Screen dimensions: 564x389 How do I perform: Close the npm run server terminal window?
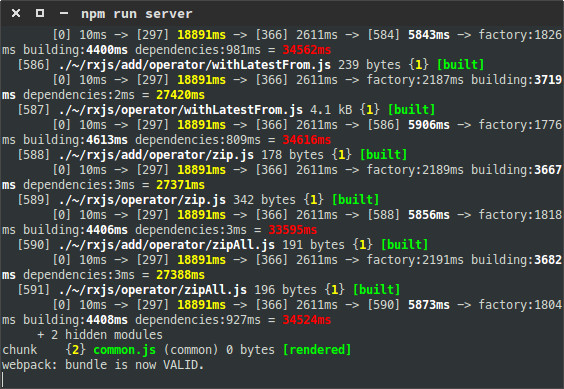tap(16, 13)
